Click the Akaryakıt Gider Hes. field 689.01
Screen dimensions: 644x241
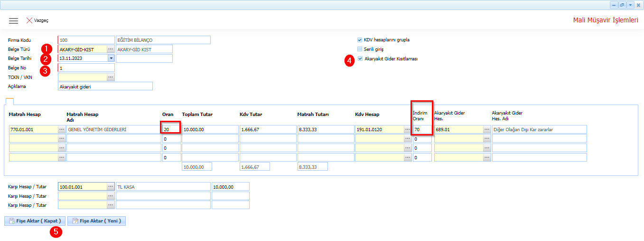click(x=458, y=129)
